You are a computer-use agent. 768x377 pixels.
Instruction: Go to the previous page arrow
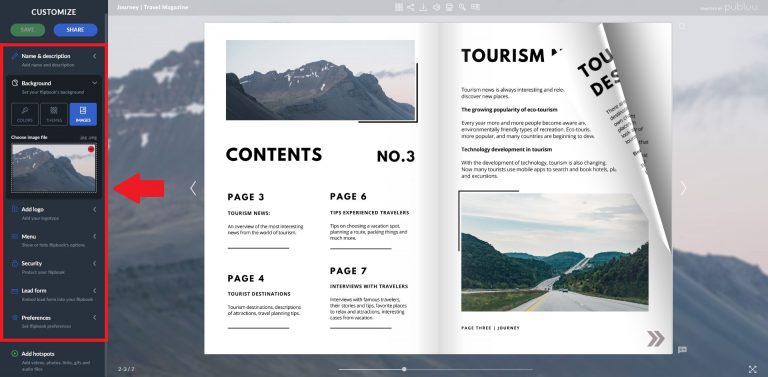pyautogui.click(x=193, y=188)
